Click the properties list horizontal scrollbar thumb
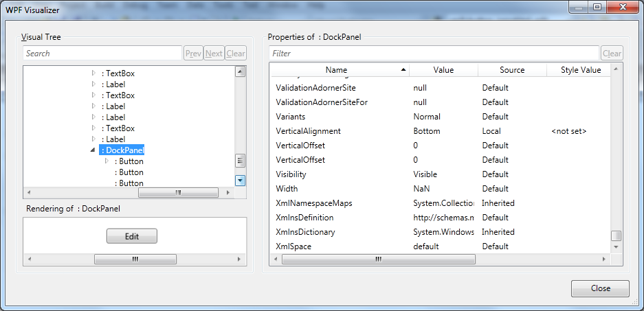This screenshot has height=311, width=644. [x=378, y=260]
